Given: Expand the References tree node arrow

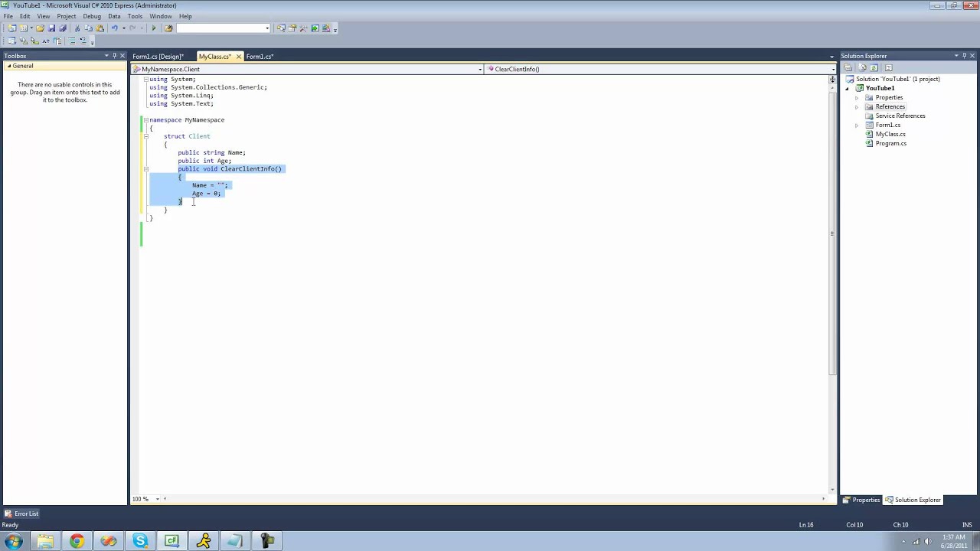Looking at the screenshot, I should [857, 107].
